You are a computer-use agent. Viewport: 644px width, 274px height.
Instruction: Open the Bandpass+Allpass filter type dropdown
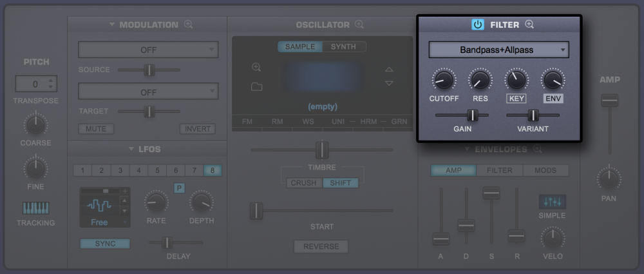[498, 50]
